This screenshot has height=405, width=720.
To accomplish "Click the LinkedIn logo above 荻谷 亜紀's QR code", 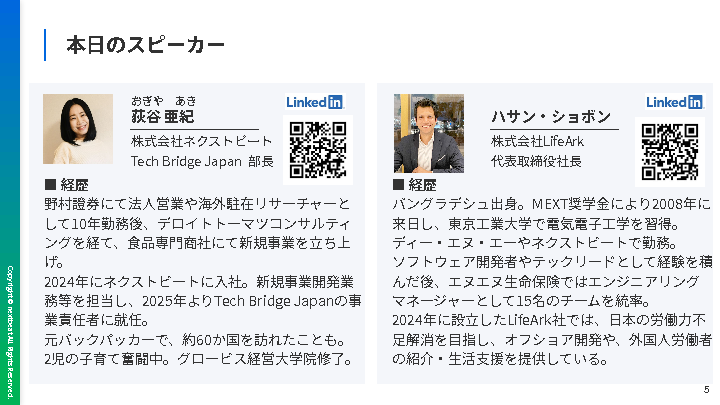I will click(x=315, y=101).
